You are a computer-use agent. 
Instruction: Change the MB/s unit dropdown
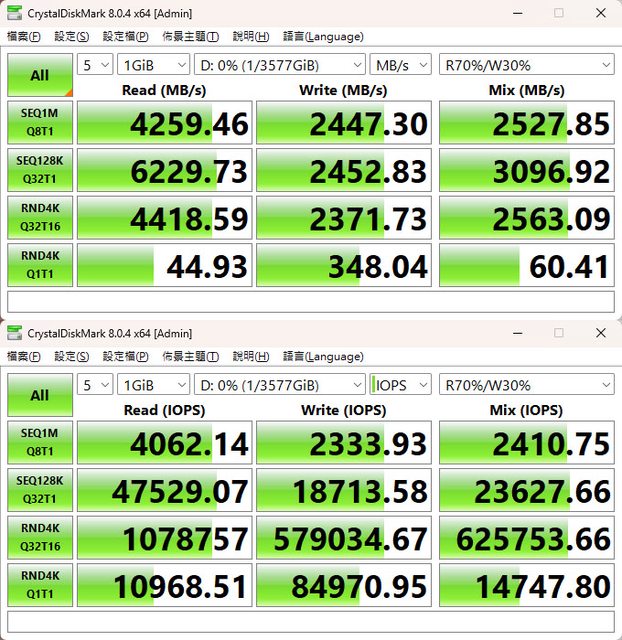click(400, 65)
